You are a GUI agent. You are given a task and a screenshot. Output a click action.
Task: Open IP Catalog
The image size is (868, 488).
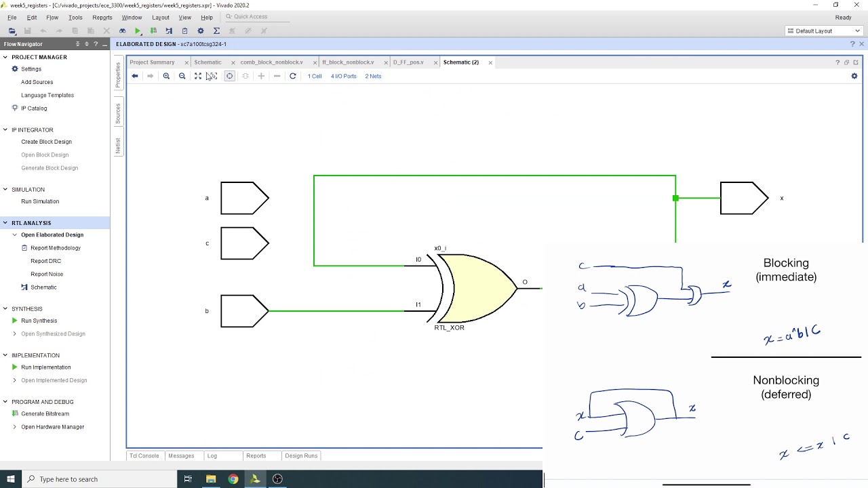click(x=34, y=108)
